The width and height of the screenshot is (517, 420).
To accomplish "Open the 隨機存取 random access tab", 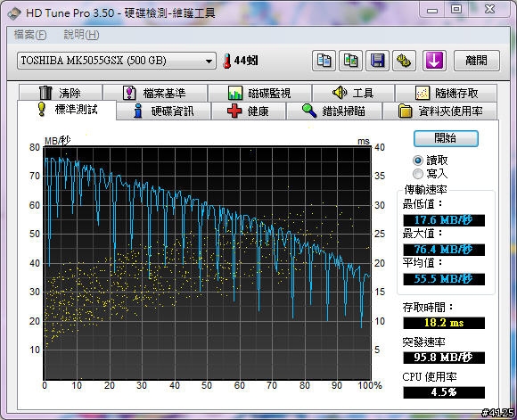I will pos(446,93).
